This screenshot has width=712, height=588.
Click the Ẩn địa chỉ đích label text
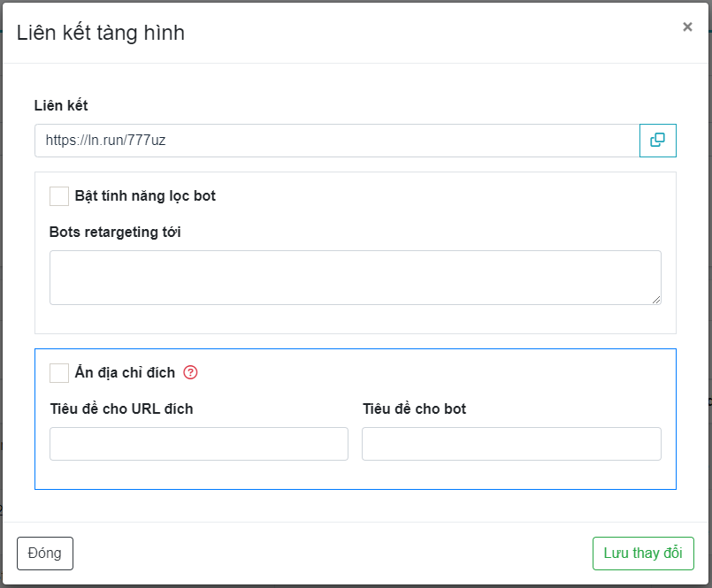[125, 372]
